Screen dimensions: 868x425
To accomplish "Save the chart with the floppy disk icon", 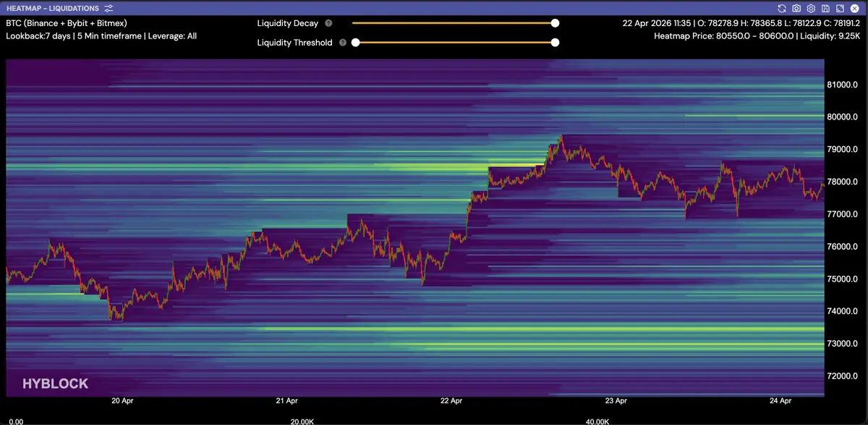I will (825, 8).
